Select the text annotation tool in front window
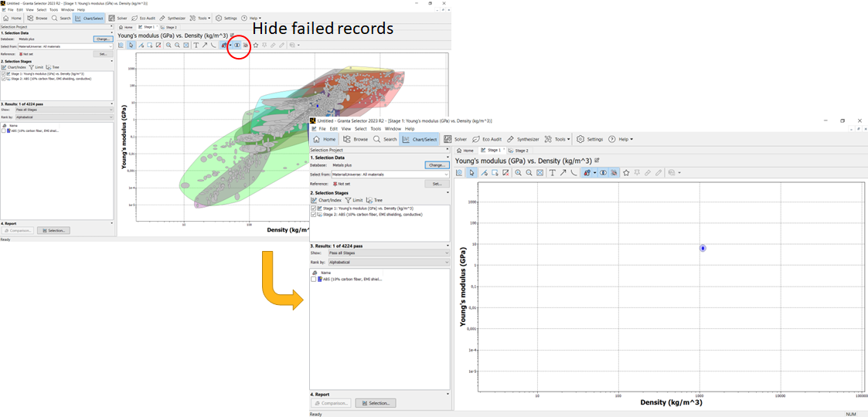The height and width of the screenshot is (417, 868). [x=553, y=172]
